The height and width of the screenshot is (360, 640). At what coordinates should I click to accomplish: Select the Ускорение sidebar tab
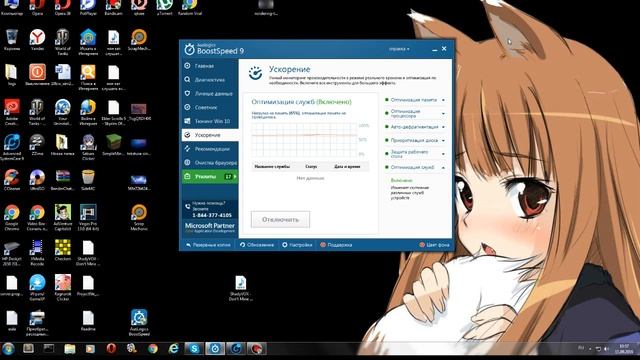(x=209, y=135)
